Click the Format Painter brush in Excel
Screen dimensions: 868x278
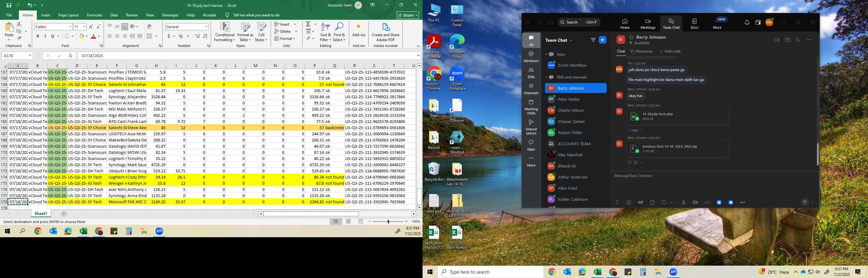[x=19, y=38]
